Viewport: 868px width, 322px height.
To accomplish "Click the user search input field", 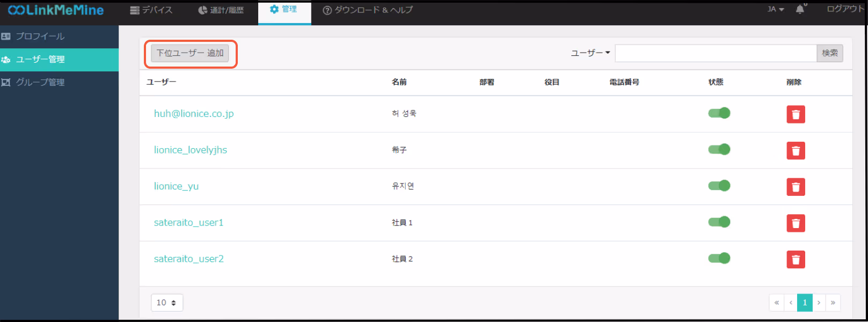I will (716, 53).
